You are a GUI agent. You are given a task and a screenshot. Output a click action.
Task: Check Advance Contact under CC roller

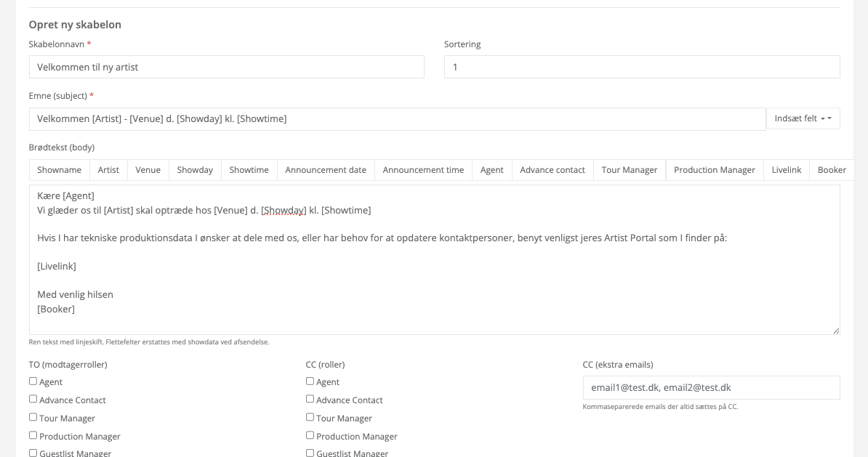[310, 399]
